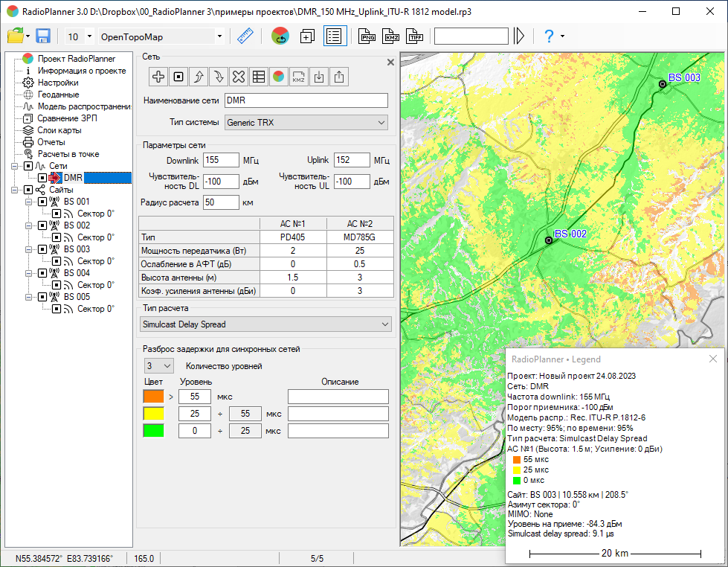The height and width of the screenshot is (567, 728).
Task: Toggle the legend list panel button
Action: [x=334, y=36]
